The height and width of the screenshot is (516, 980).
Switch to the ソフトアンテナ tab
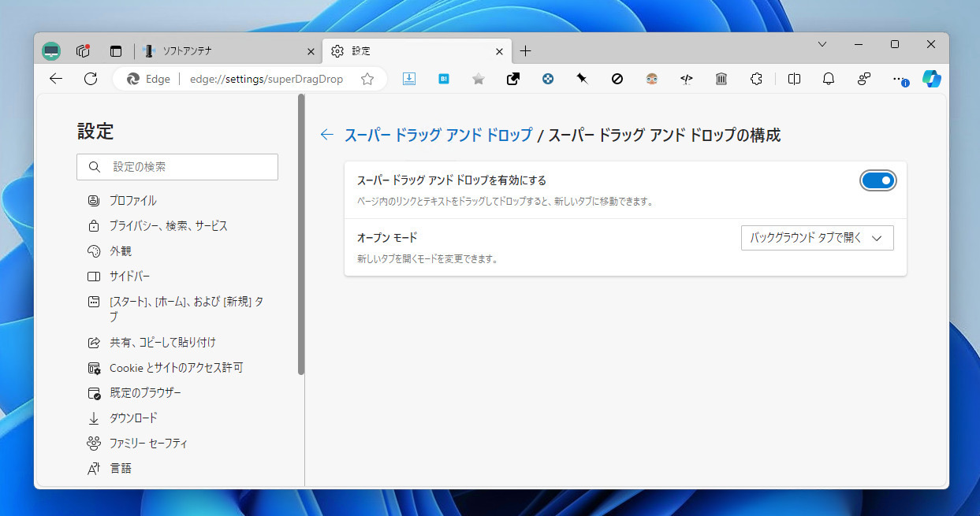point(229,50)
